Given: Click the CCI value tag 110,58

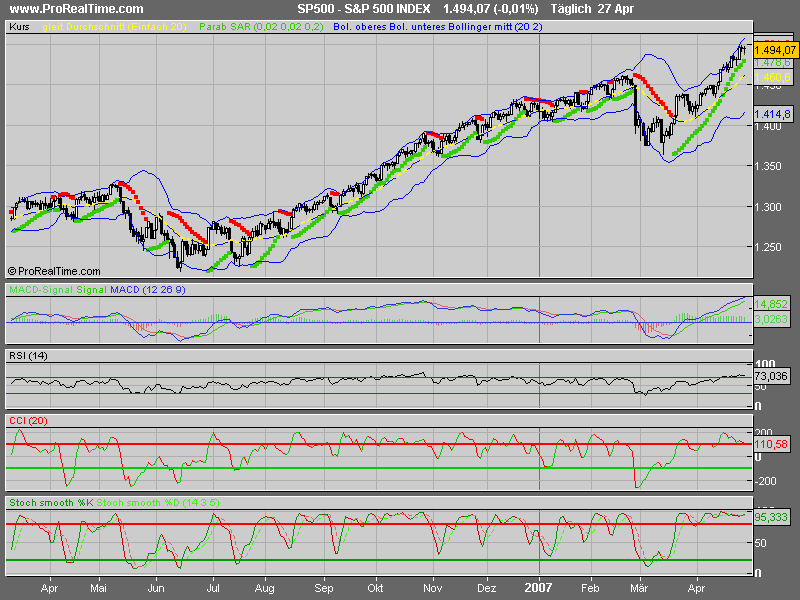Looking at the screenshot, I should 771,444.
